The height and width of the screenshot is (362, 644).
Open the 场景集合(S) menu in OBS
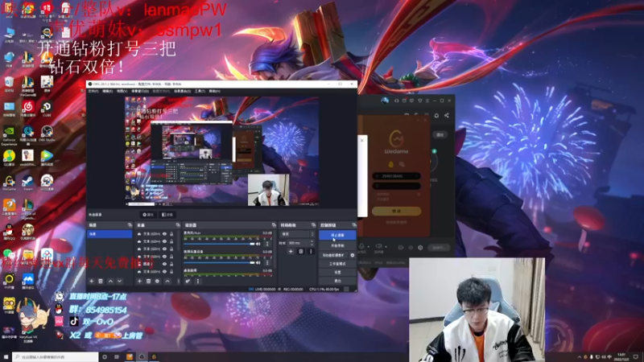[183, 91]
